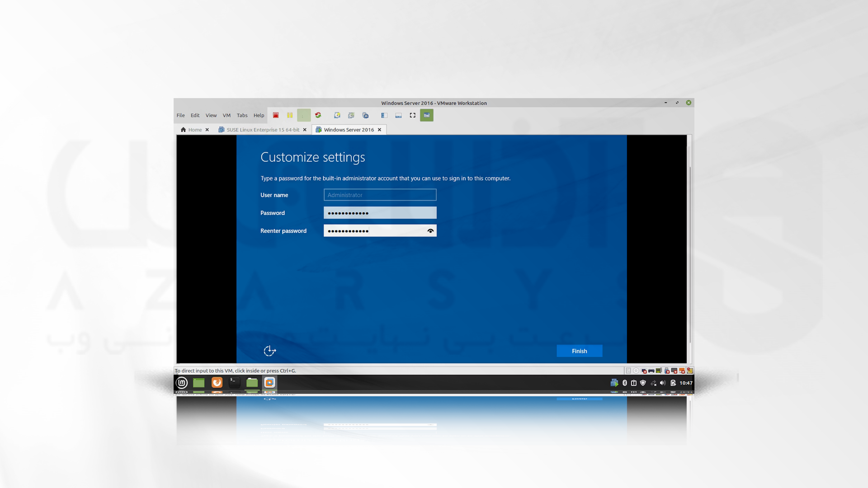Click the hard disk status bar icon

628,371
